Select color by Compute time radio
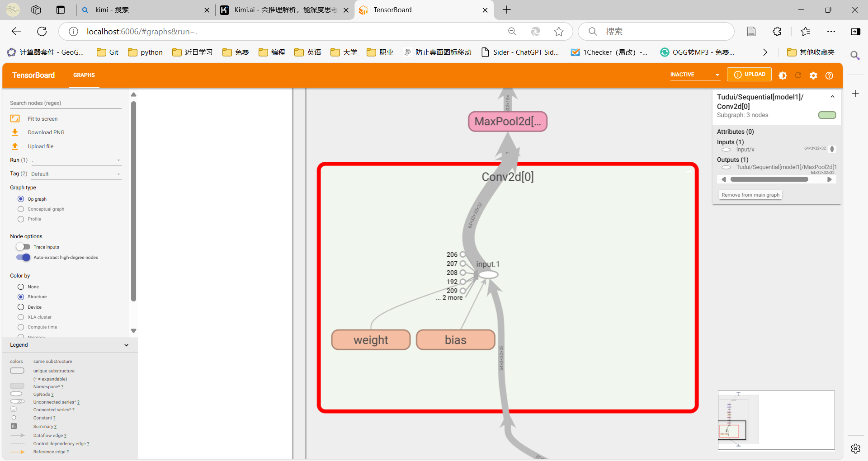This screenshot has width=868, height=461. point(21,327)
